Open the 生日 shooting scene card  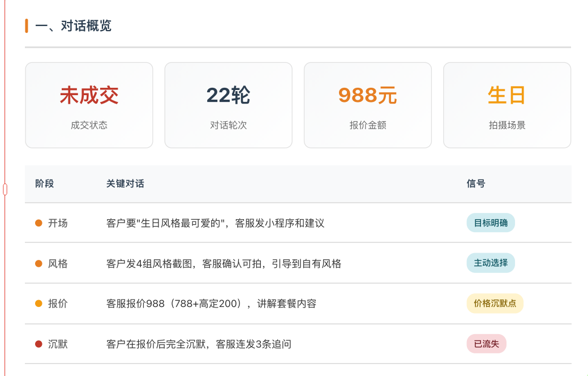(x=507, y=105)
